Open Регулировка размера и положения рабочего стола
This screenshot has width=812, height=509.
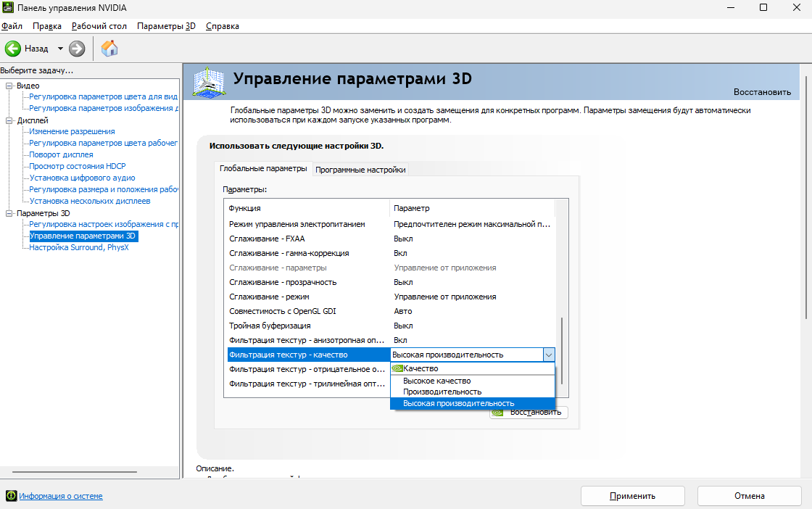[x=104, y=189]
